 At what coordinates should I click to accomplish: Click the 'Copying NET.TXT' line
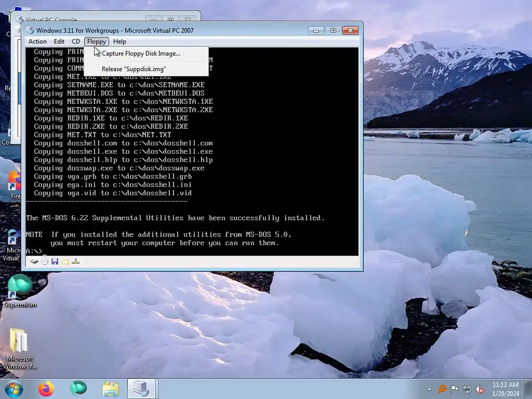[102, 135]
